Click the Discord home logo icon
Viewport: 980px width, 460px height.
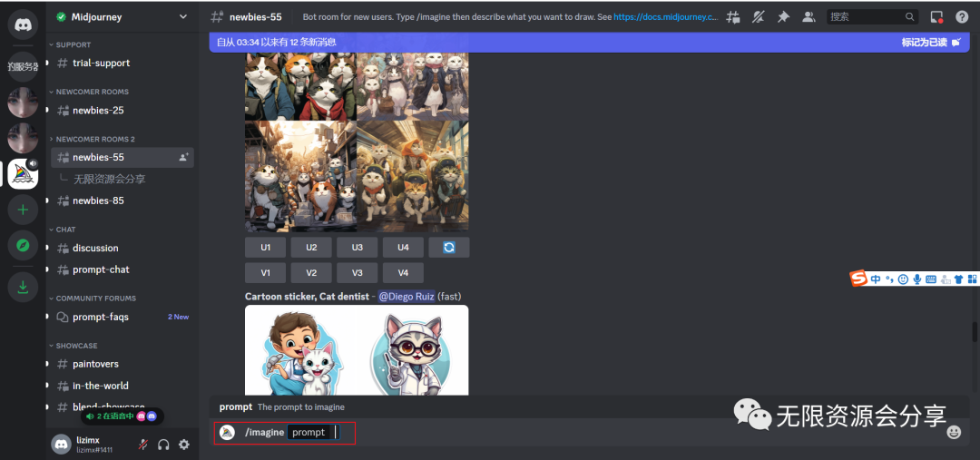[x=23, y=23]
